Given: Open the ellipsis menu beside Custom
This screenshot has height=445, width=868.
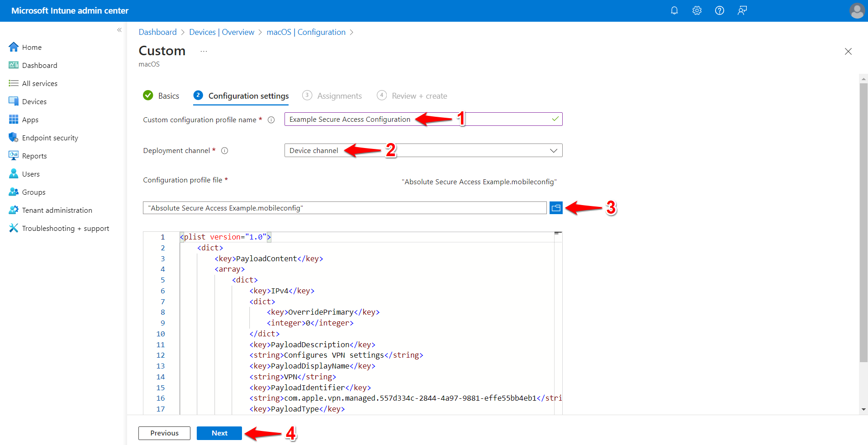Looking at the screenshot, I should tap(204, 51).
